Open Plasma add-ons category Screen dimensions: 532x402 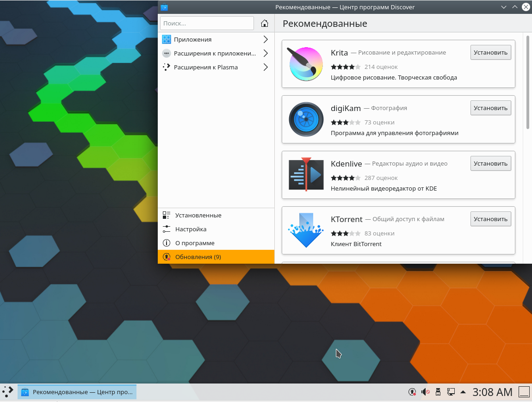[216, 67]
